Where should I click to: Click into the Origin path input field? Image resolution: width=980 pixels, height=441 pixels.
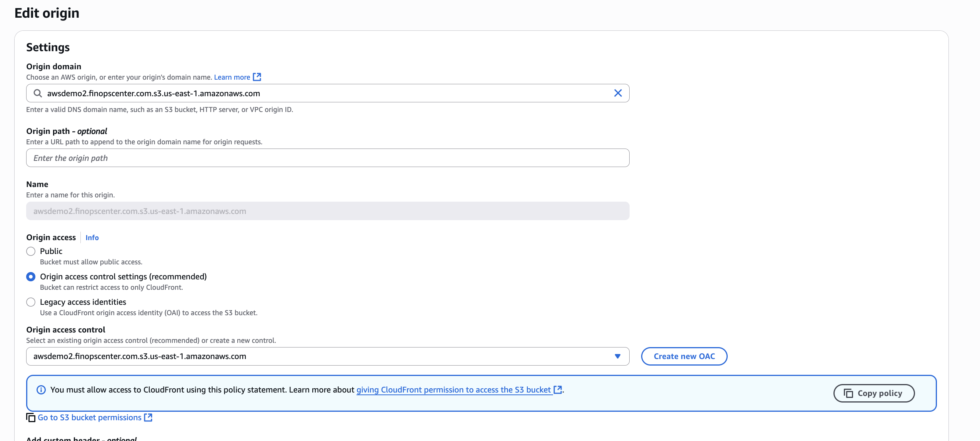[328, 158]
